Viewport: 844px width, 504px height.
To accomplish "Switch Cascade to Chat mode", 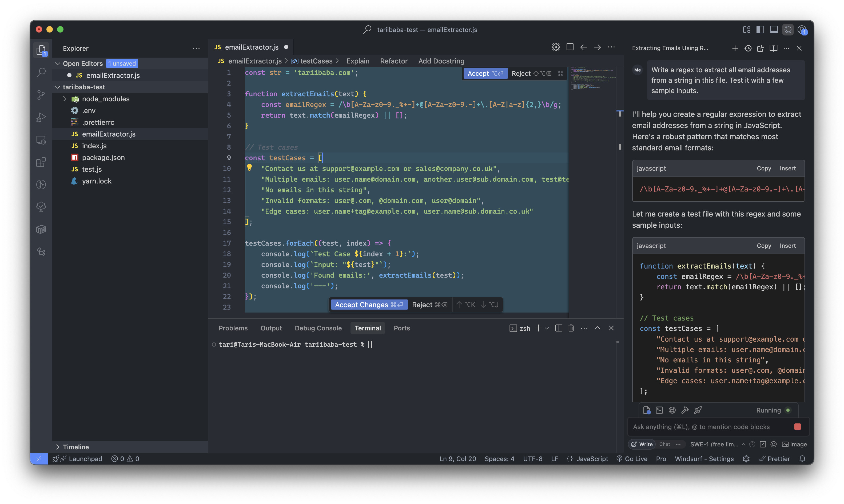I will tap(665, 444).
